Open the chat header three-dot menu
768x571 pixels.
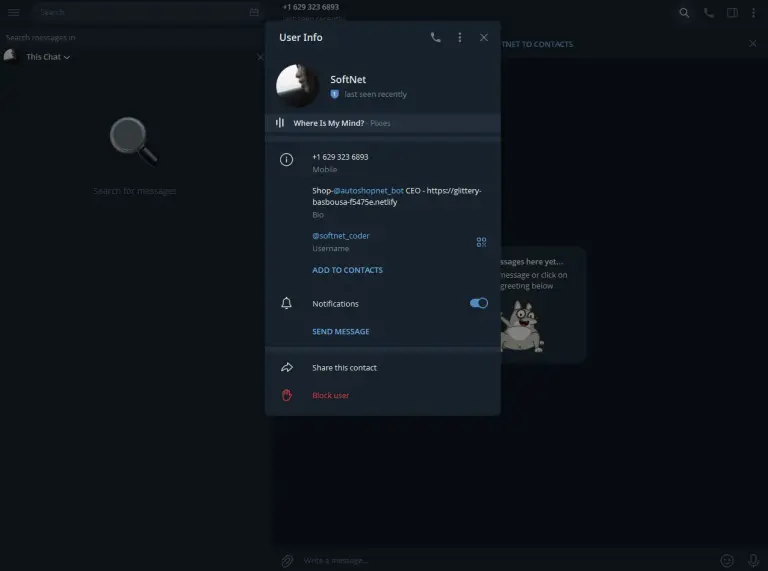[x=753, y=13]
